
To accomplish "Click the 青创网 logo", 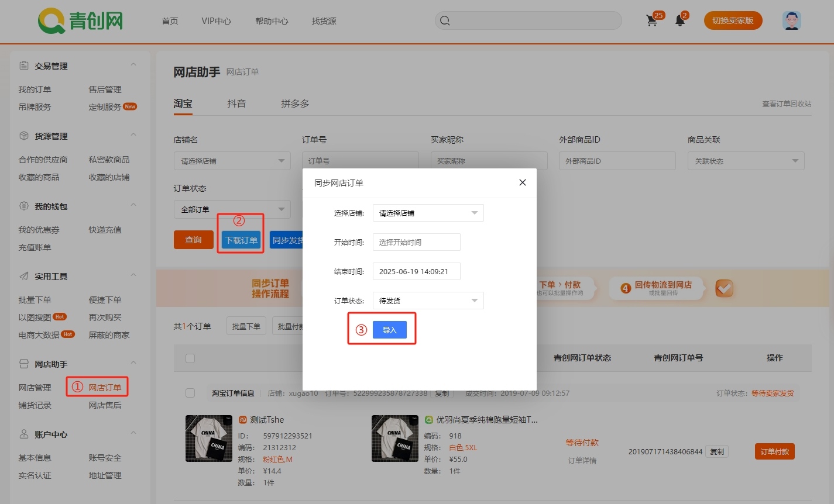I will pyautogui.click(x=81, y=21).
